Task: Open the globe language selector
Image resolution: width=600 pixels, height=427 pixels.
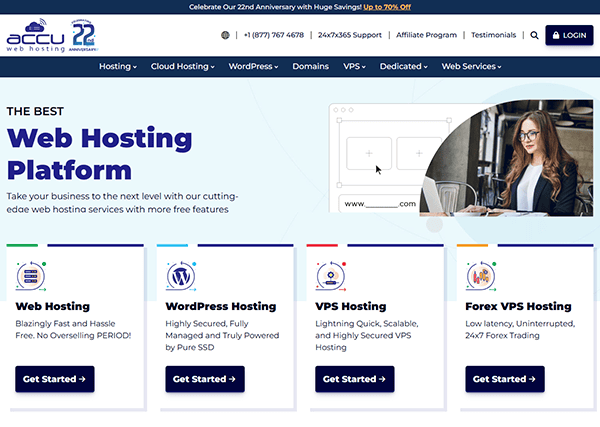Action: coord(225,35)
